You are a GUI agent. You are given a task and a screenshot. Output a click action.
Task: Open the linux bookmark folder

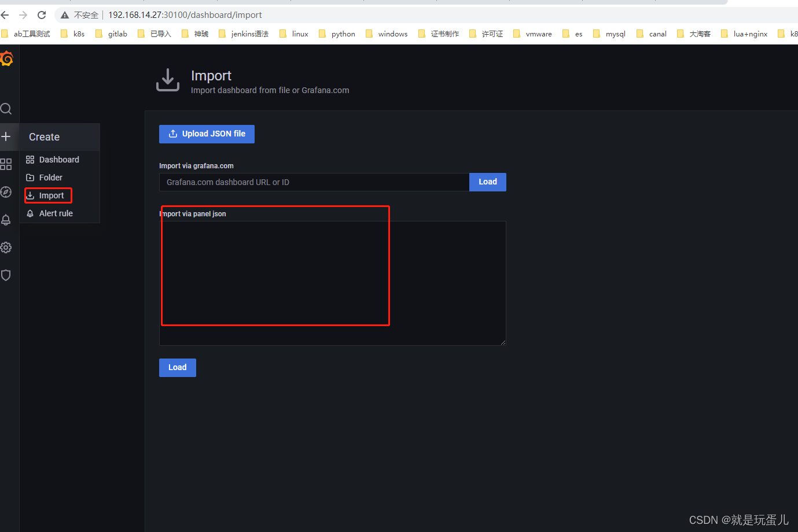click(x=294, y=34)
